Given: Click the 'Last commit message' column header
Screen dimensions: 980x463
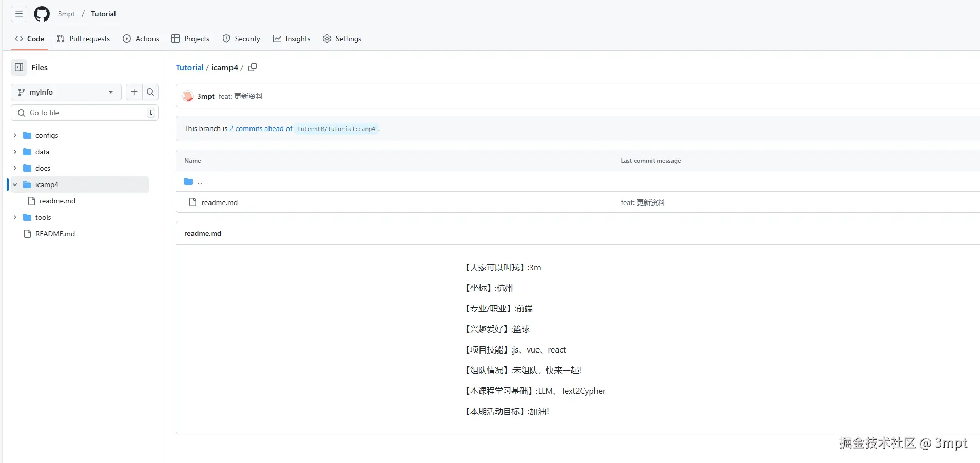Looking at the screenshot, I should click(x=651, y=161).
